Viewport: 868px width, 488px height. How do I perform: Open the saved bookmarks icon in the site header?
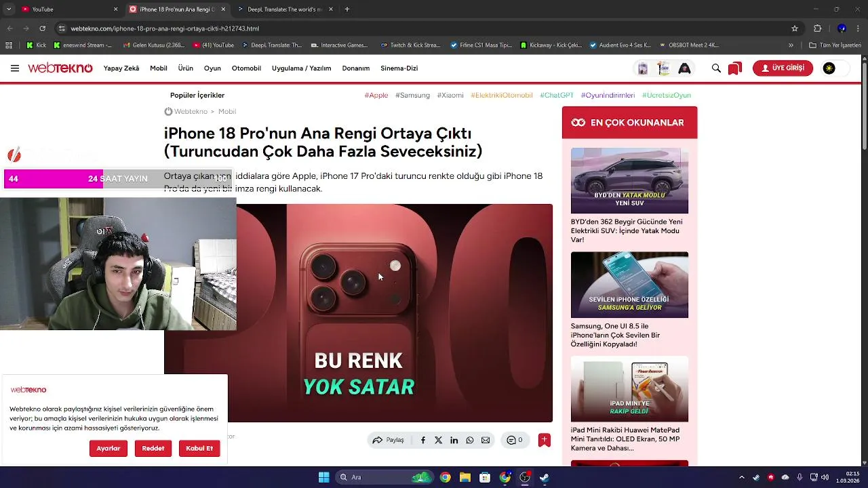734,68
